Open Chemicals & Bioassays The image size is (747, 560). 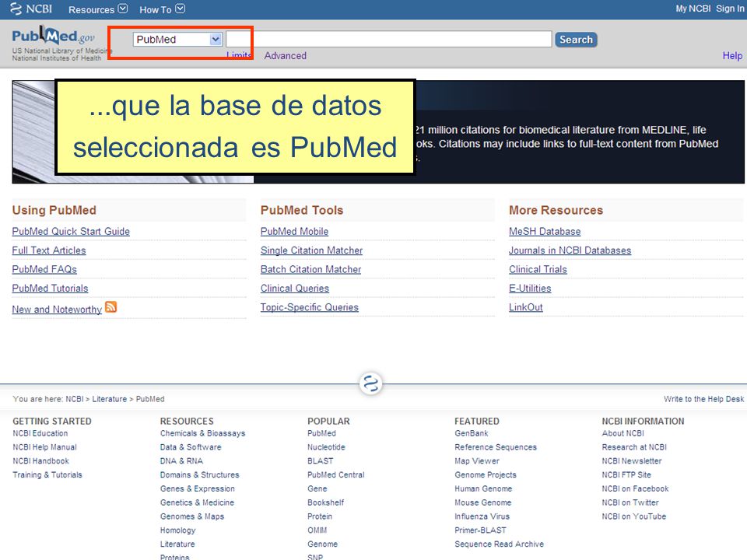[203, 433]
